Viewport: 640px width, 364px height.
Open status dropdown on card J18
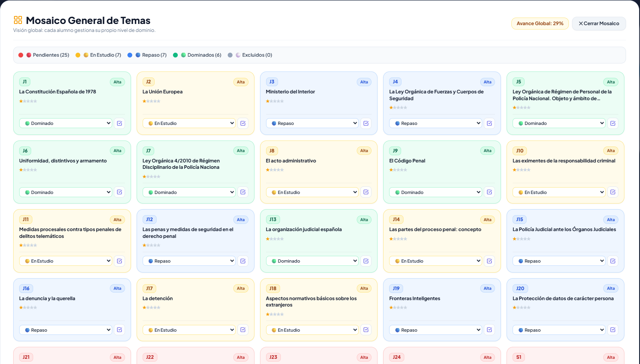click(312, 330)
